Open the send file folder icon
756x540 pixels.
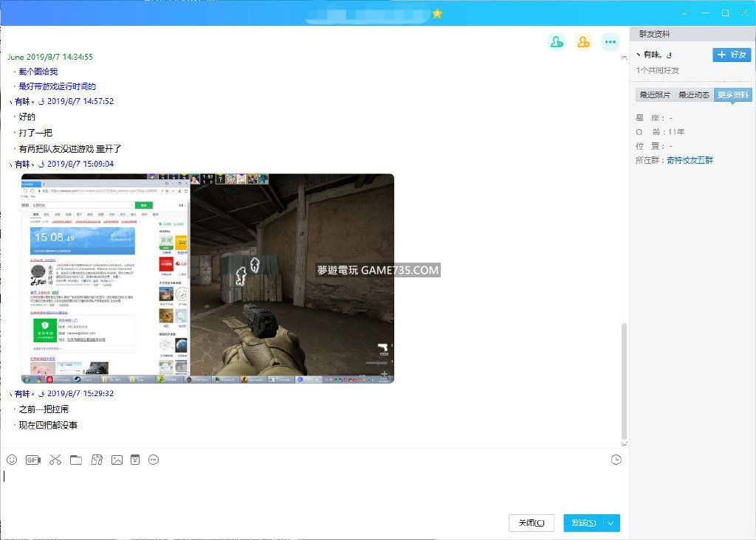coord(76,460)
